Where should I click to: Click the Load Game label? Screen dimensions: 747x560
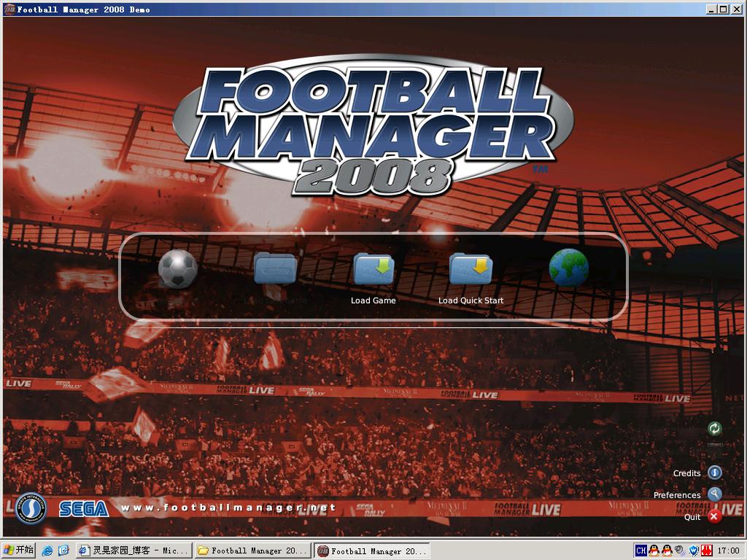pyautogui.click(x=373, y=300)
